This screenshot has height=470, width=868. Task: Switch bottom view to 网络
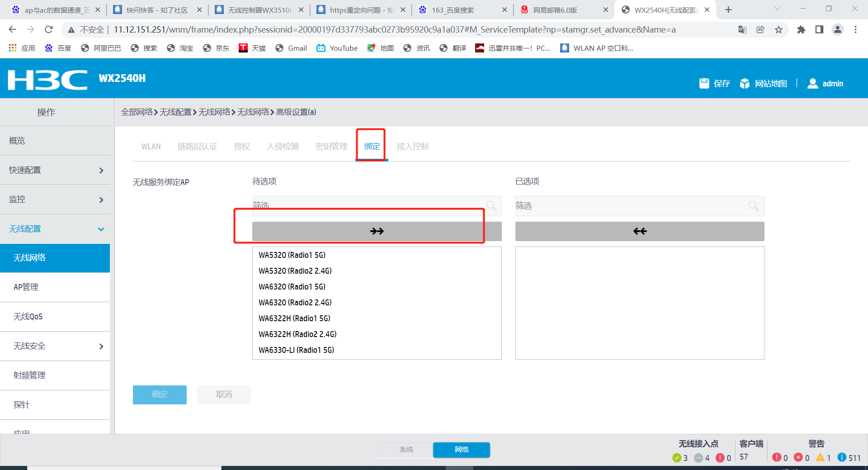(x=462, y=450)
